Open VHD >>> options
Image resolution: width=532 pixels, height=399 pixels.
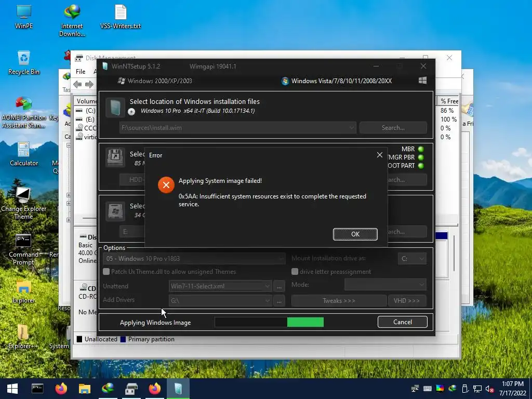(407, 301)
